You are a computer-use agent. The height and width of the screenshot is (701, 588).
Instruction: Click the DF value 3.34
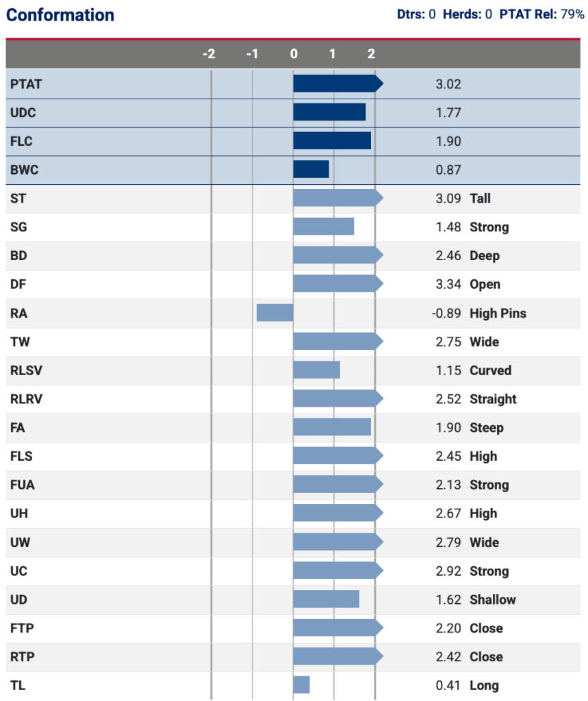pos(448,285)
